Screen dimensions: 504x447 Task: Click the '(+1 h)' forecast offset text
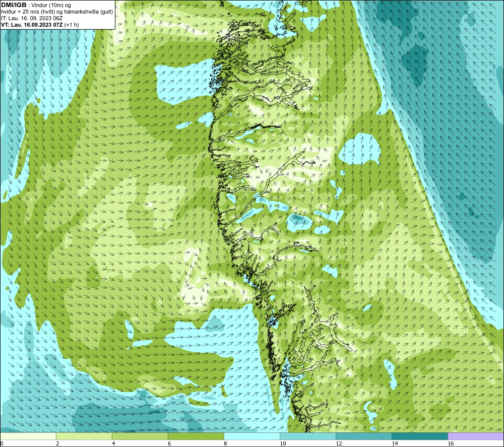point(72,25)
